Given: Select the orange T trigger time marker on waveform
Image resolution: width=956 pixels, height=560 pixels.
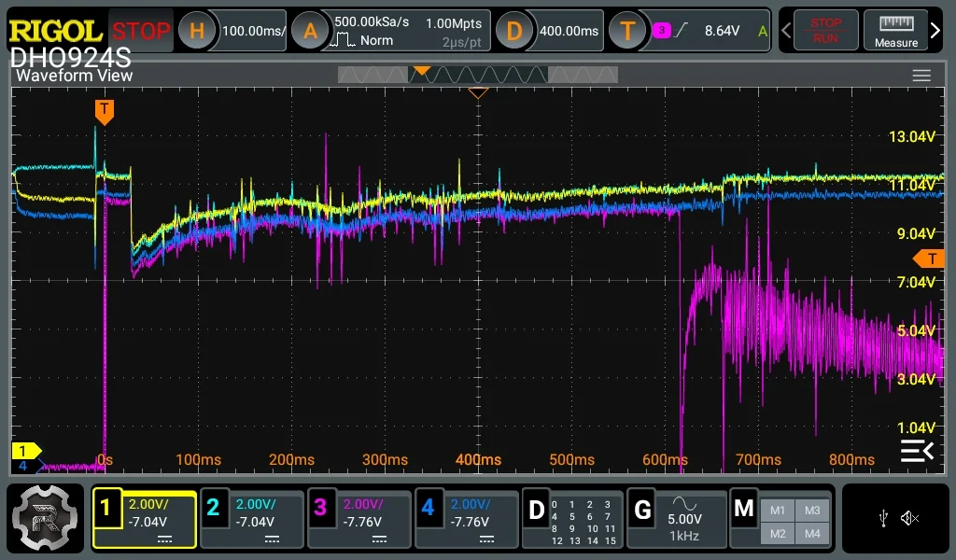Looking at the screenshot, I should (x=105, y=112).
